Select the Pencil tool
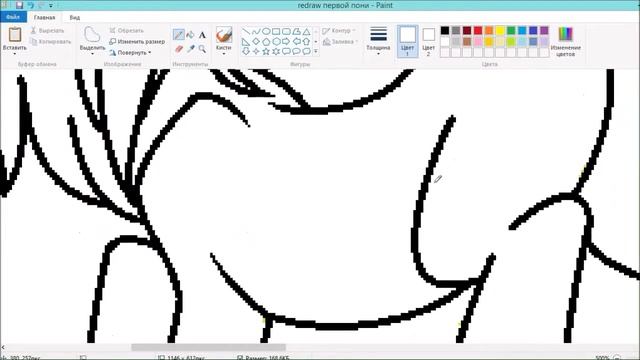Image resolution: width=640 pixels, height=360 pixels. point(178,35)
